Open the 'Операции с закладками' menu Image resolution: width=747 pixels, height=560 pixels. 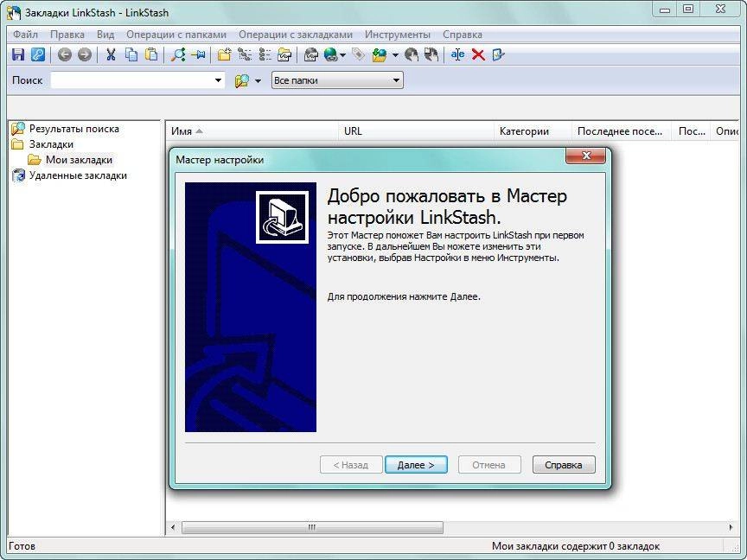tap(296, 35)
